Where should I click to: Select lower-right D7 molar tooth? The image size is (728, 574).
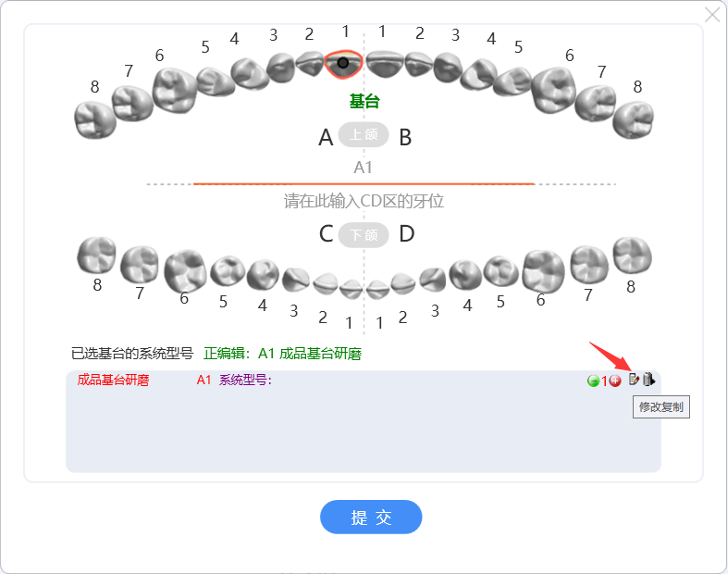click(x=589, y=265)
